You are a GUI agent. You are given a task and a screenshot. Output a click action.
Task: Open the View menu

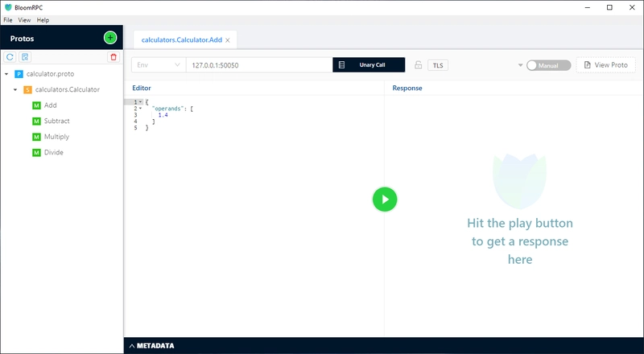24,20
